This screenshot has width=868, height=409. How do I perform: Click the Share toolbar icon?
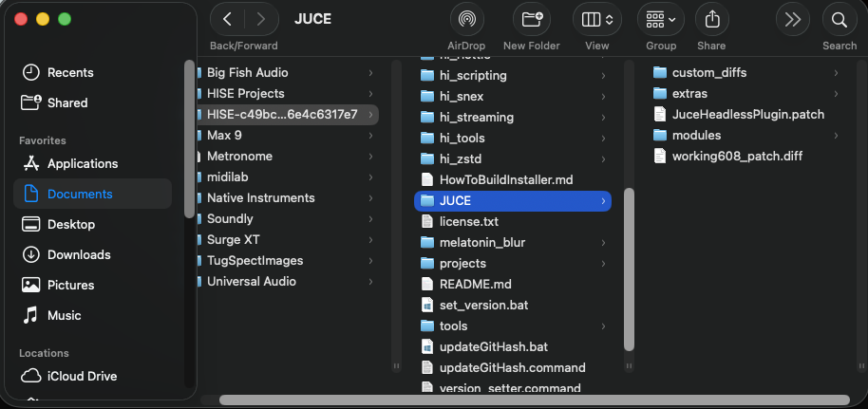coord(711,20)
